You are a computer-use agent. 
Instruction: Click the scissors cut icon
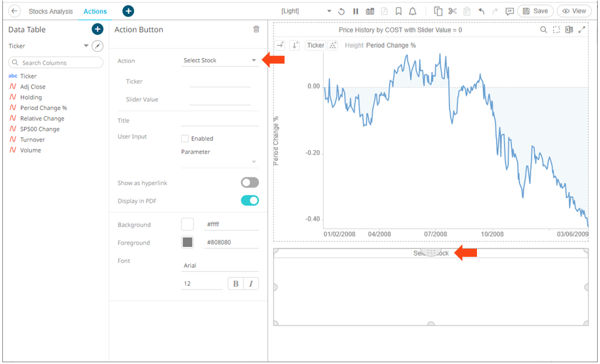coord(452,11)
